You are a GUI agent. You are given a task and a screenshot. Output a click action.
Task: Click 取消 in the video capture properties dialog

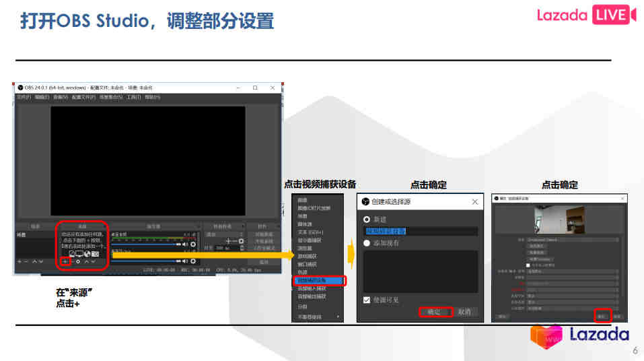[617, 316]
